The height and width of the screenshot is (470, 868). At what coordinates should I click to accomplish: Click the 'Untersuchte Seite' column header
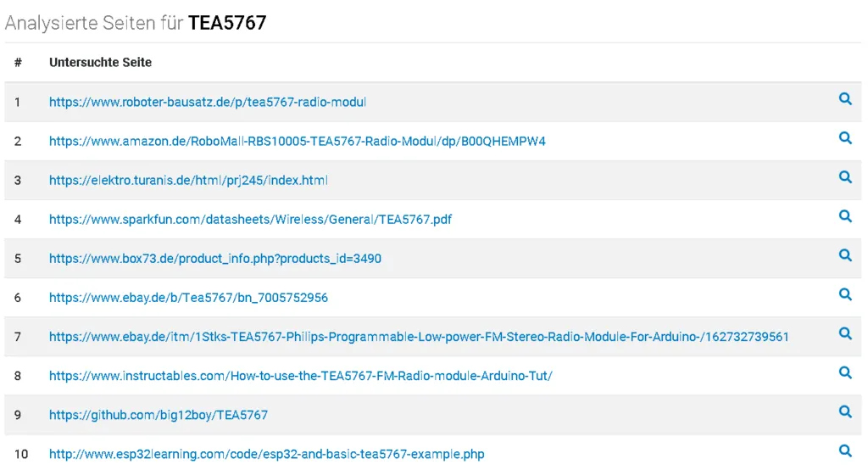[100, 63]
